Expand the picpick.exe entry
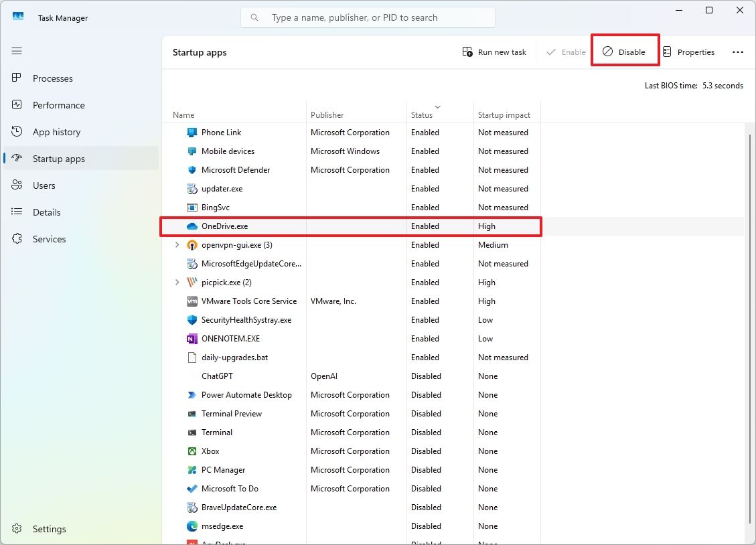 click(x=176, y=282)
